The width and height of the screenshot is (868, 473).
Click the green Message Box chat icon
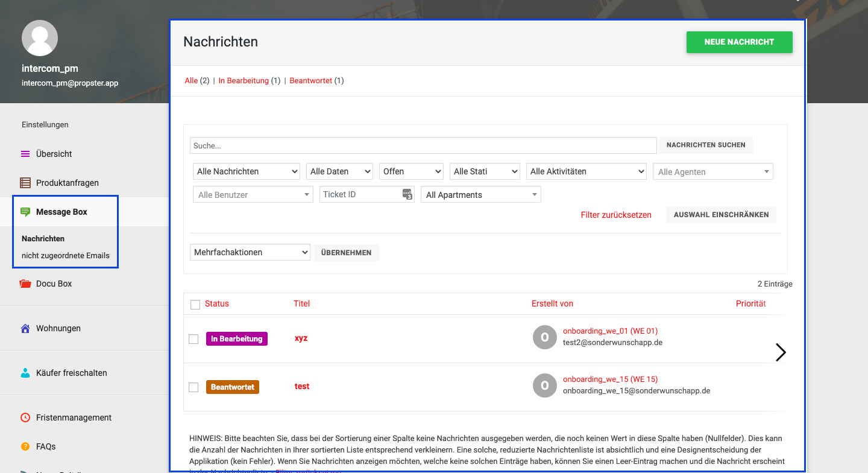click(x=25, y=212)
